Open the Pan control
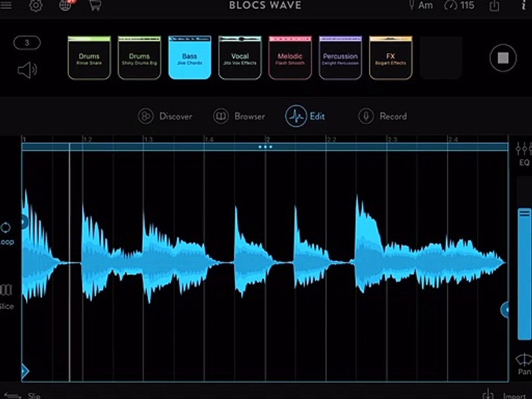 (524, 364)
